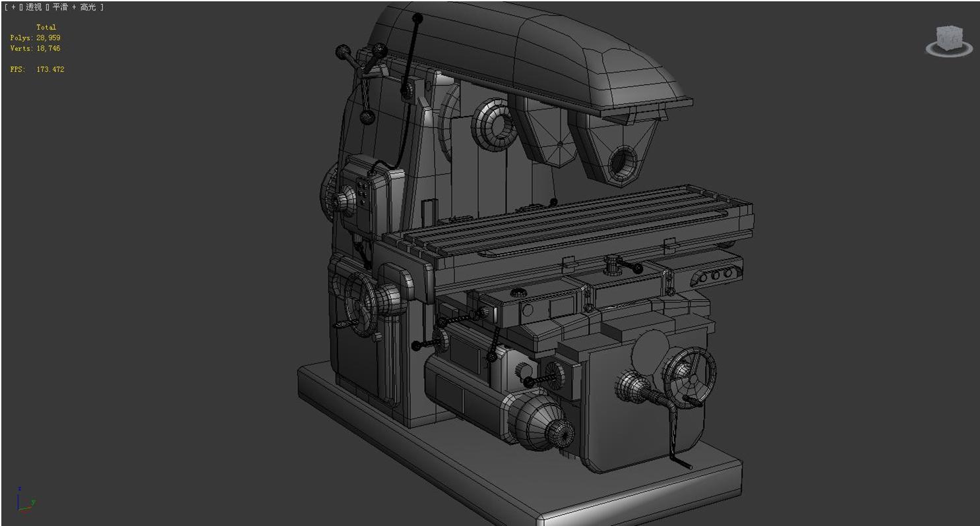
Task: Open the viewport "+" general menu
Action: coord(13,7)
